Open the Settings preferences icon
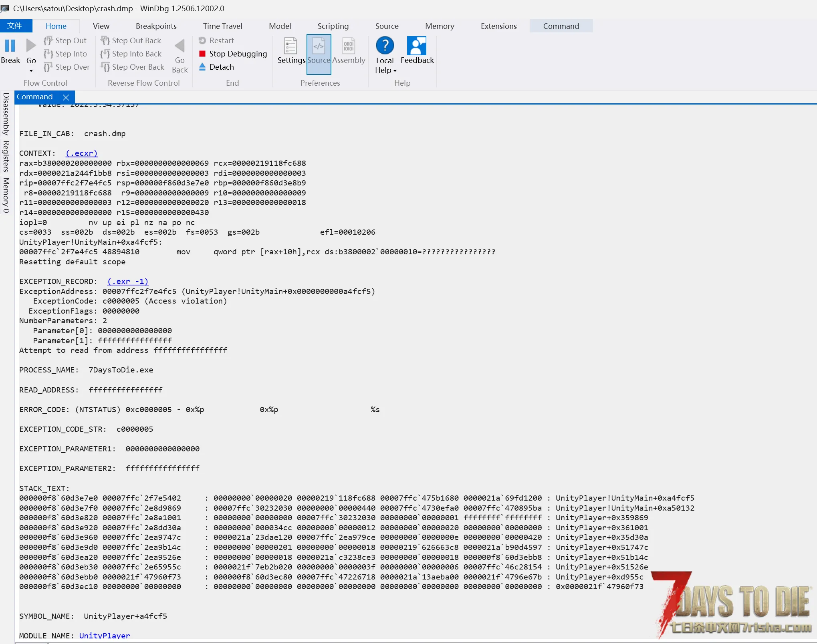Viewport: 817px width, 644px height. coord(290,46)
